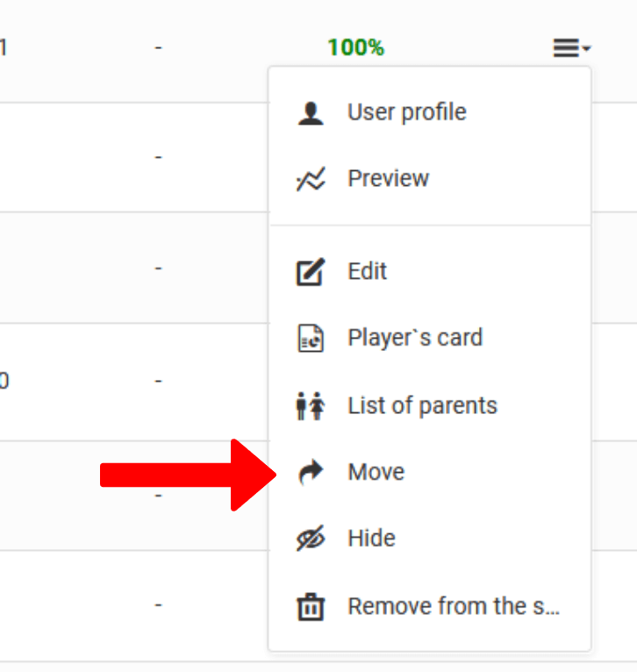The height and width of the screenshot is (672, 637).
Task: Select the Edit menu option
Action: point(367,272)
